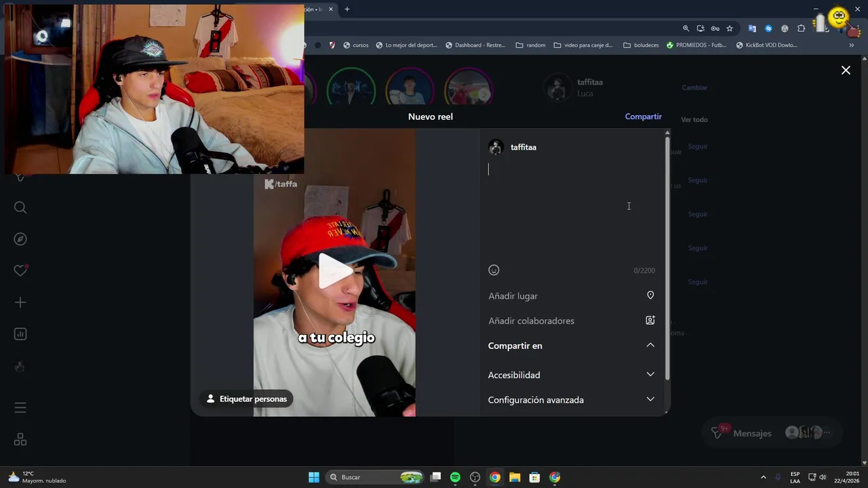Image resolution: width=868 pixels, height=488 pixels.
Task: Collapse the Compartir en section
Action: [650, 345]
